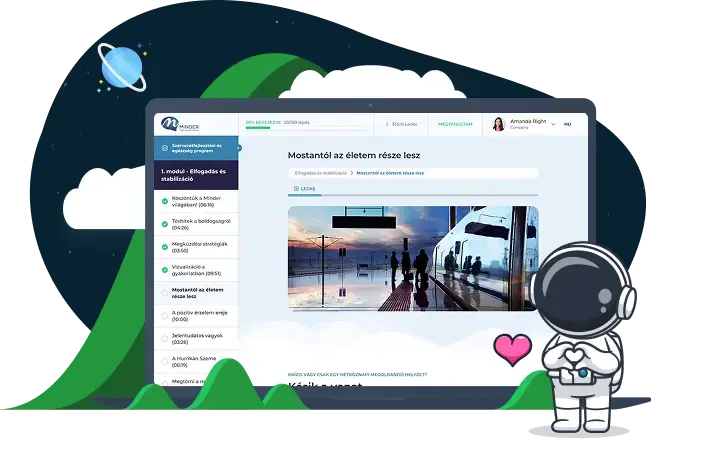Mark the A pozitív érzelem ereje circle
This screenshot has width=709, height=462.
pos(165,316)
